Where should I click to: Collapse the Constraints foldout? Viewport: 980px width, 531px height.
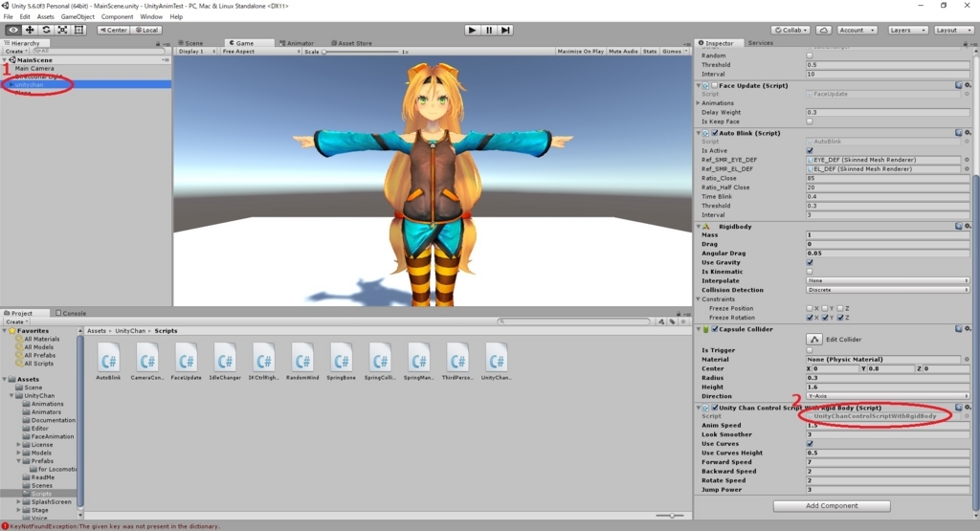699,299
